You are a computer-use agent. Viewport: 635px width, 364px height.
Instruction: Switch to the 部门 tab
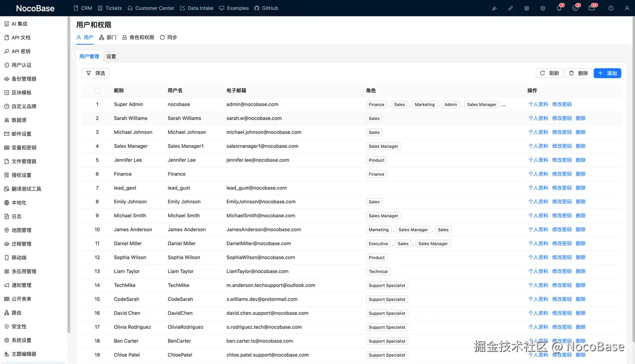click(x=108, y=38)
